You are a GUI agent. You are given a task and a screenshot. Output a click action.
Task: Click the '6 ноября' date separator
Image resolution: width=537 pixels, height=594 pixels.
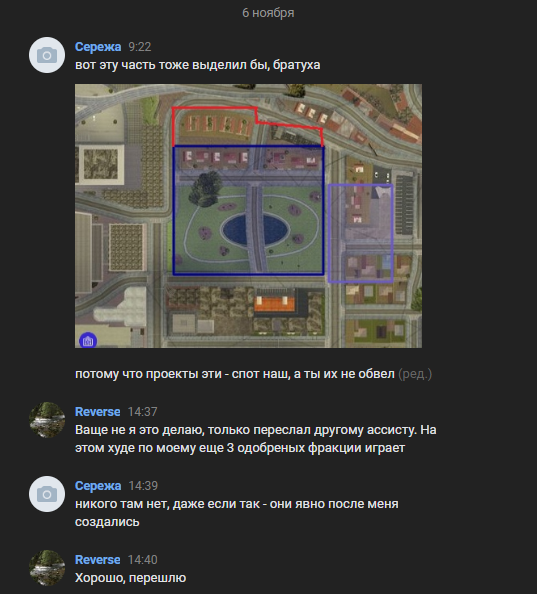[x=268, y=13]
